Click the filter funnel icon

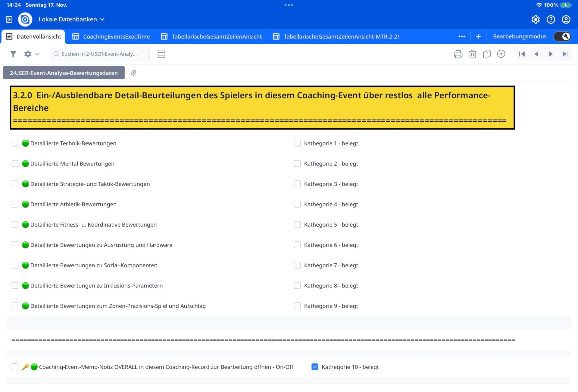pyautogui.click(x=13, y=54)
